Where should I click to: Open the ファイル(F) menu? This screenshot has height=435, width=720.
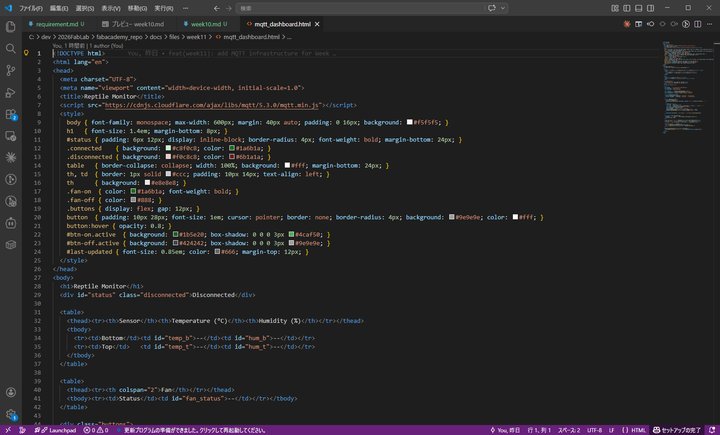click(31, 8)
